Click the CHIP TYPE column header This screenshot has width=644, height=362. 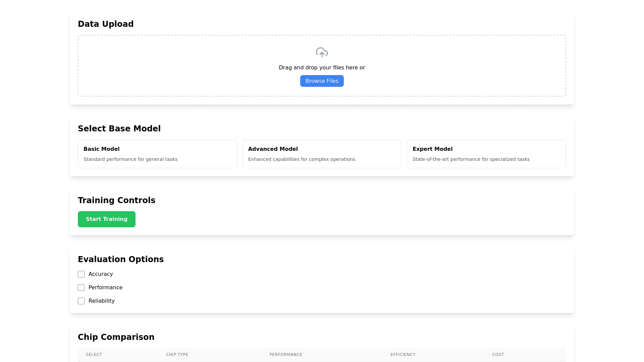[177, 354]
